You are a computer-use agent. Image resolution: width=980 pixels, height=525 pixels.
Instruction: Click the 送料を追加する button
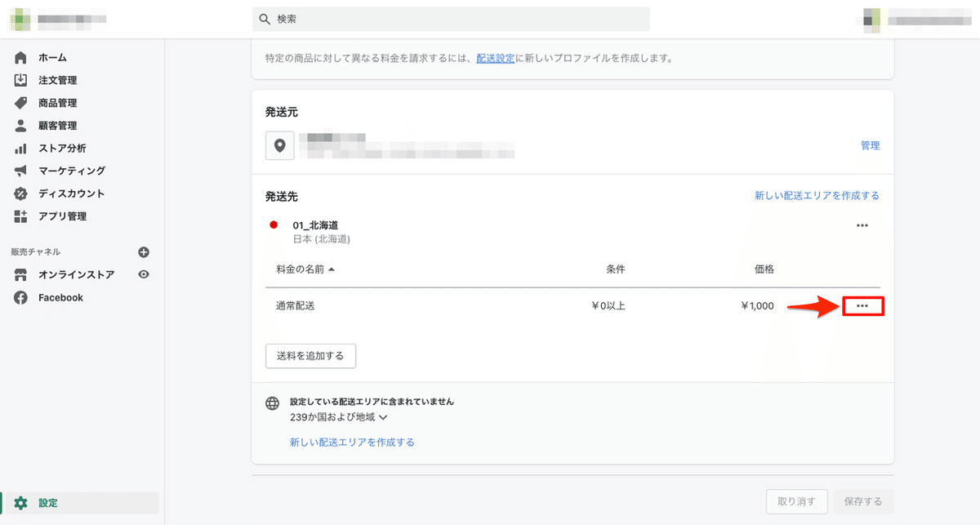click(x=310, y=356)
